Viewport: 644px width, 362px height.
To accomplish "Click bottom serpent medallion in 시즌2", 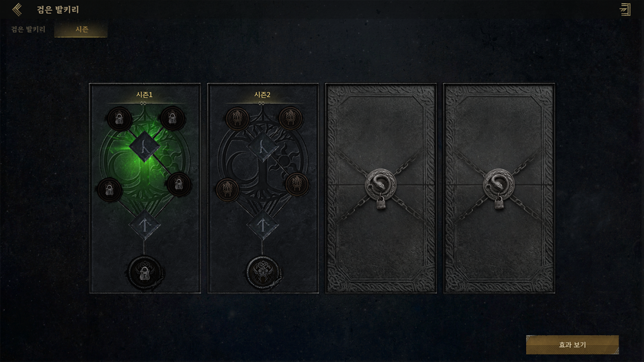I will pos(263,273).
